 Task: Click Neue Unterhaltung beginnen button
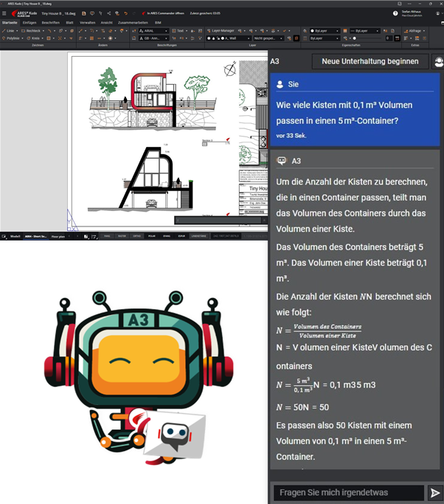pos(370,61)
